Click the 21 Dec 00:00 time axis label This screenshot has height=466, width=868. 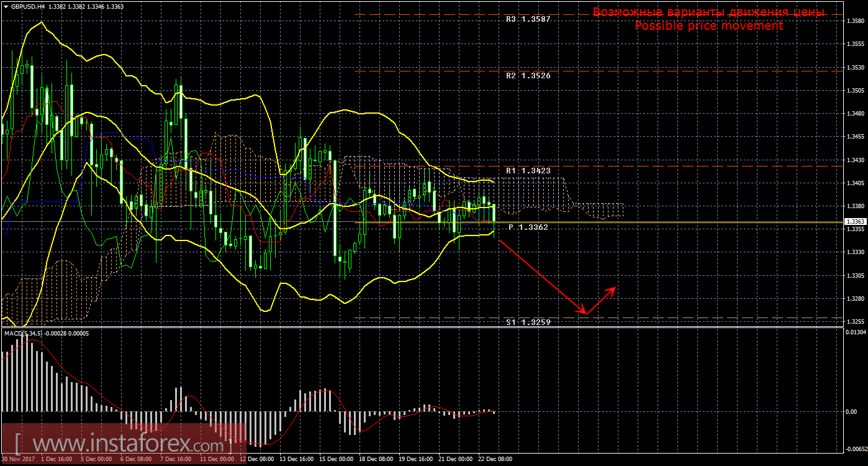pos(455,459)
